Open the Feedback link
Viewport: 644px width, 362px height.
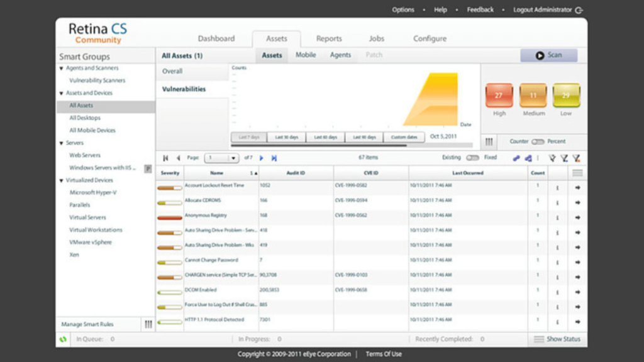click(480, 10)
